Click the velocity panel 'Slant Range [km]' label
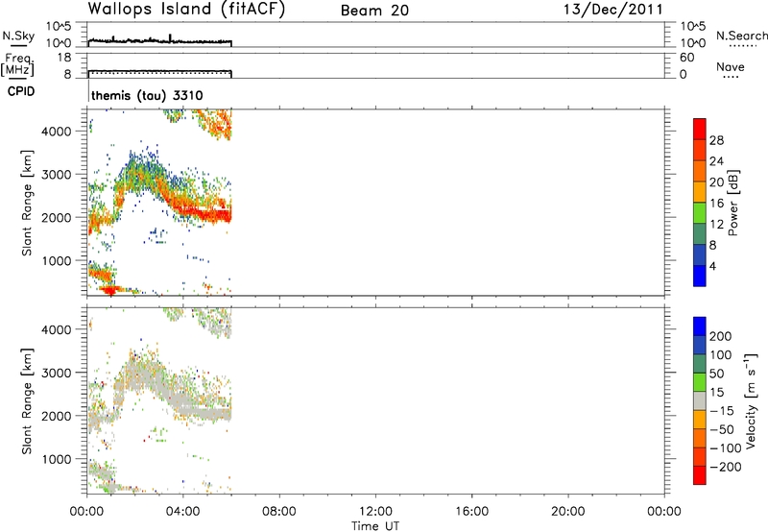 click(27, 400)
